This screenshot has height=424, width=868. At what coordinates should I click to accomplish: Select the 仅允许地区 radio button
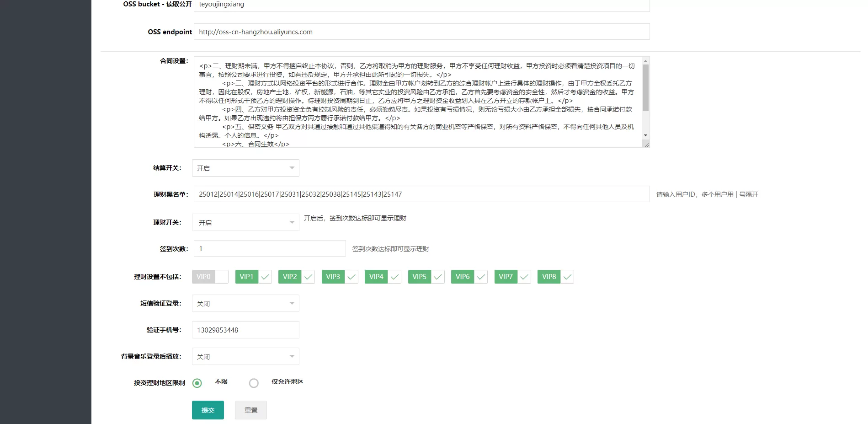pos(254,383)
